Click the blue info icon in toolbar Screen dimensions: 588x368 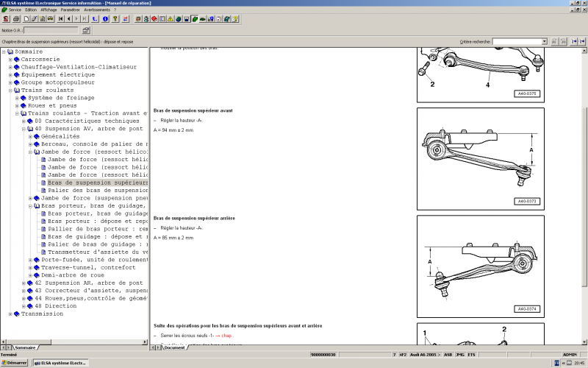coord(106,18)
